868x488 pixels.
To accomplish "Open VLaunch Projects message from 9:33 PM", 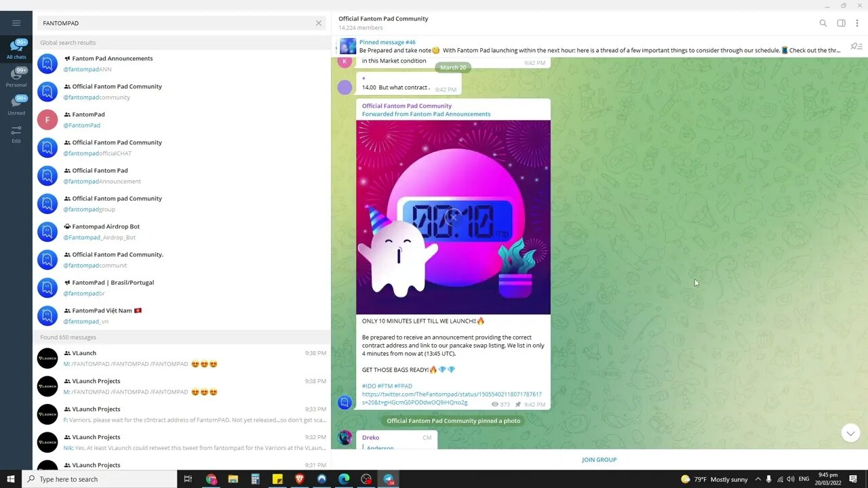I will (x=182, y=414).
